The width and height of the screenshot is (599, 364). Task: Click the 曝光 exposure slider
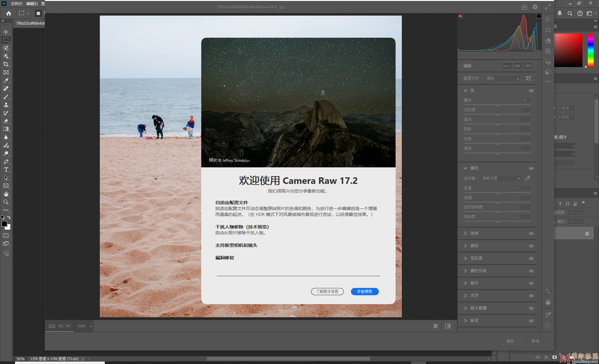[497, 105]
